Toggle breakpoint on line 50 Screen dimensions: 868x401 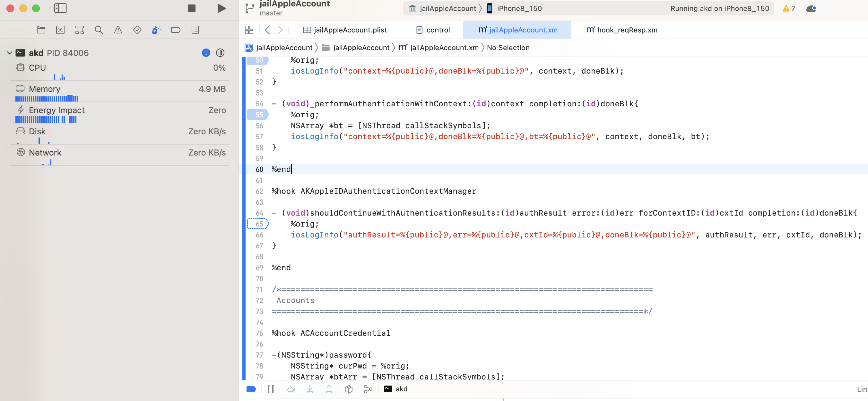258,60
